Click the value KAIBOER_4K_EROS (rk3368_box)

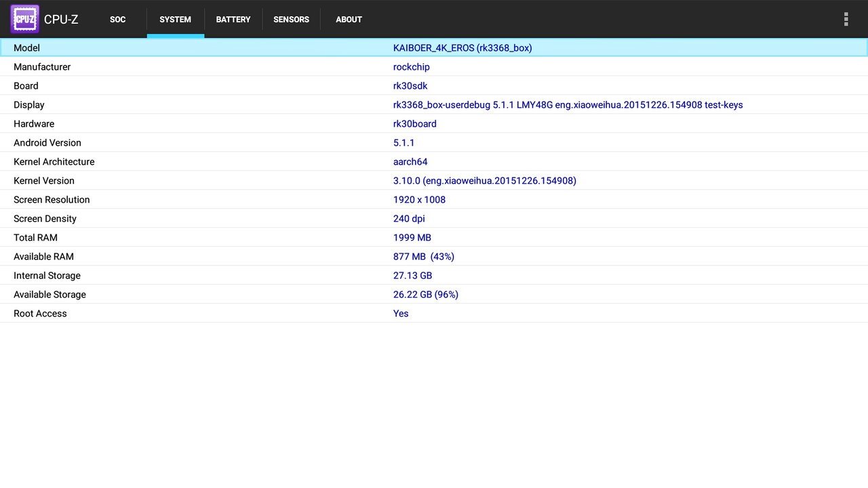click(462, 48)
